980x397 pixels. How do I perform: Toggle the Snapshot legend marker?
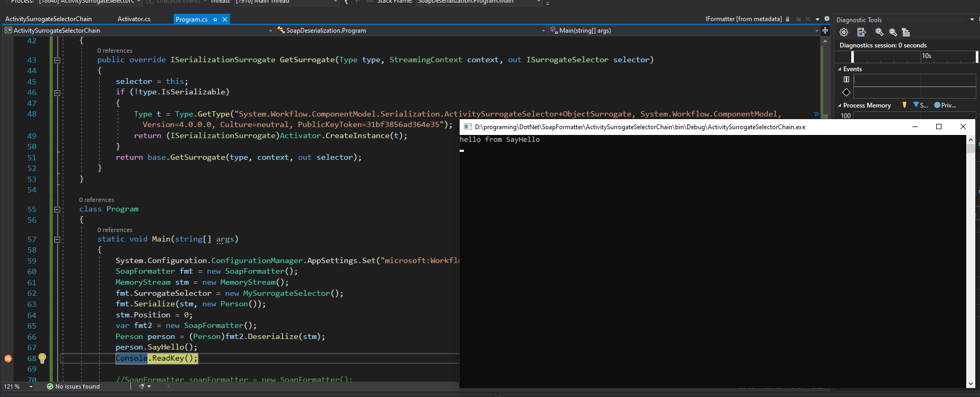click(x=916, y=105)
